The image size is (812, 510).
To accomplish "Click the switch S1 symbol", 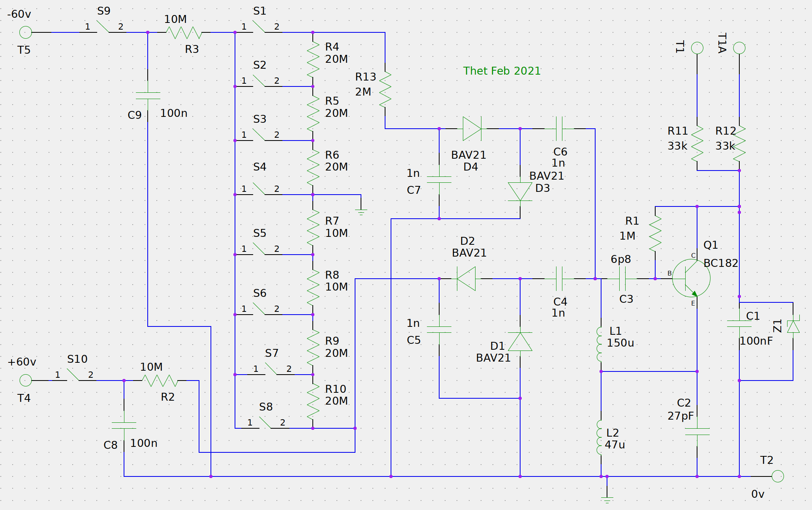I will [x=259, y=27].
